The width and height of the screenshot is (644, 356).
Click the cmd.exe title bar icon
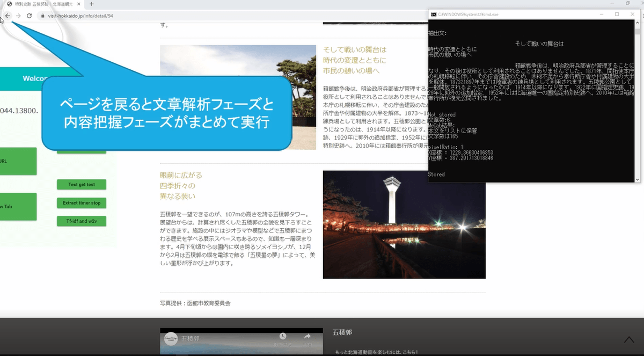pyautogui.click(x=434, y=14)
